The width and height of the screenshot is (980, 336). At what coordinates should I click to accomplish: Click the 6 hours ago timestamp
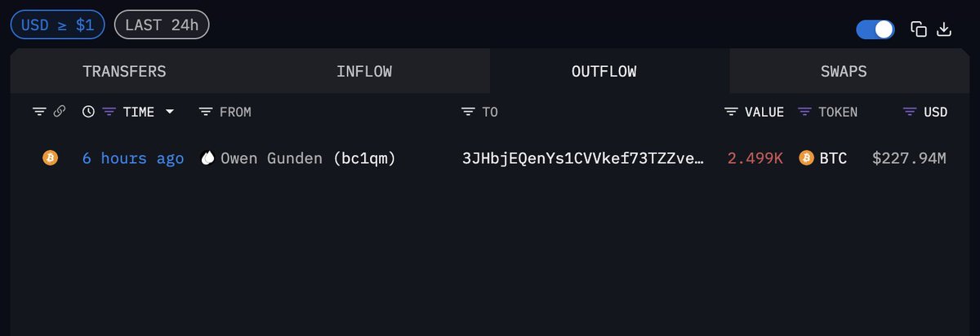pyautogui.click(x=133, y=158)
